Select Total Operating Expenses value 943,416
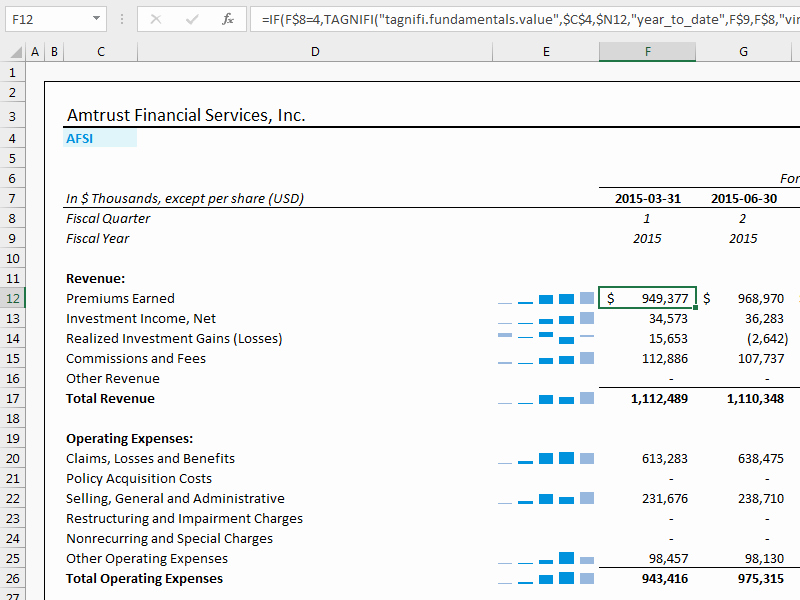Viewport: 800px width, 600px height. coord(665,579)
